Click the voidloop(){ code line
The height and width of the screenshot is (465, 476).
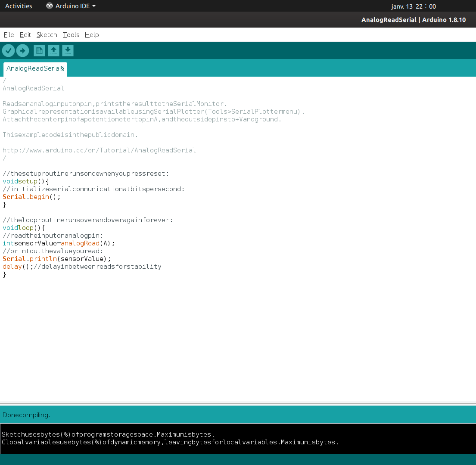point(24,228)
